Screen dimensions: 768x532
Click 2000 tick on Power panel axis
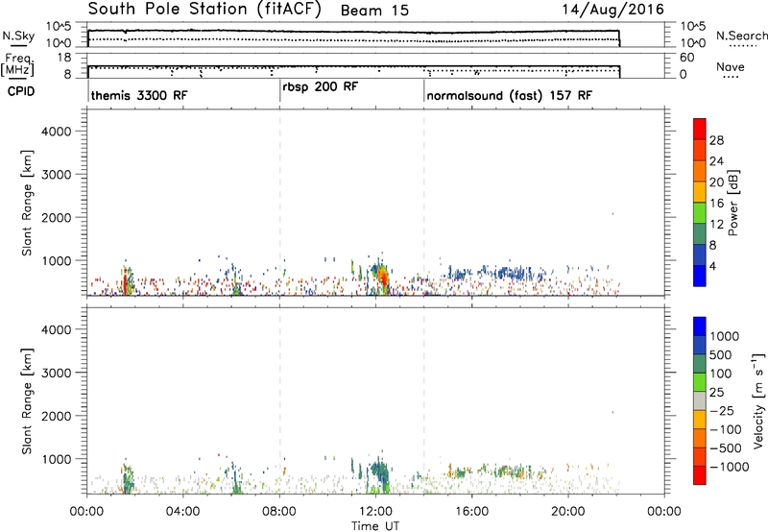point(56,218)
